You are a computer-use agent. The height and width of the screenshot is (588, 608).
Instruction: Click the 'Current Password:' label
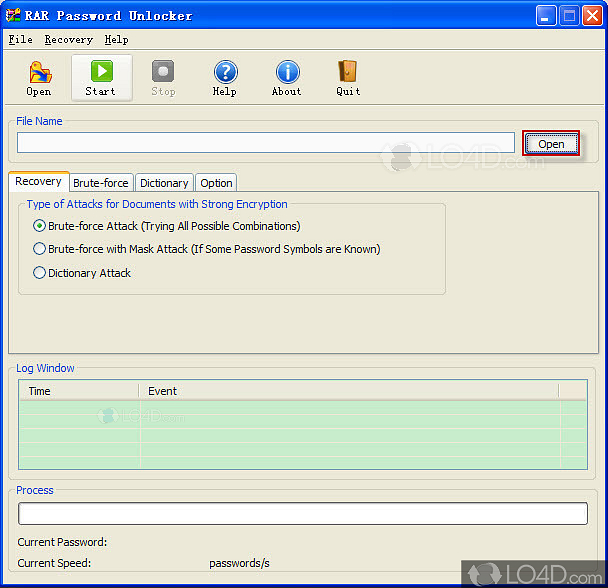(x=62, y=542)
